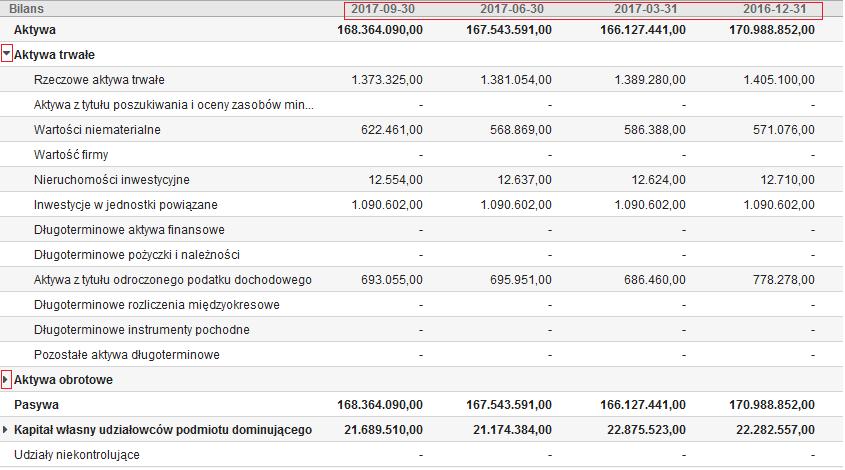Click the value 586.388,00
The height and width of the screenshot is (470, 845).
point(655,129)
